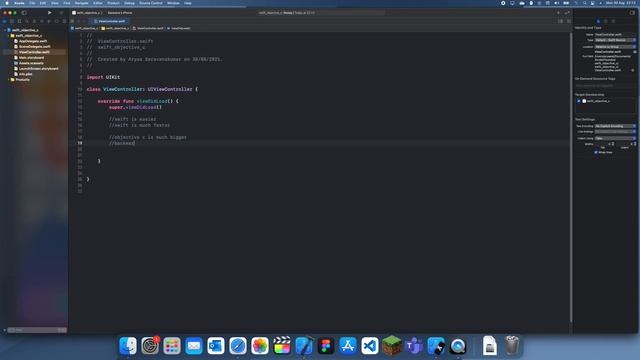Open Visual Studio Code from the dock
Screen dimensions: 640x360
tap(370, 346)
